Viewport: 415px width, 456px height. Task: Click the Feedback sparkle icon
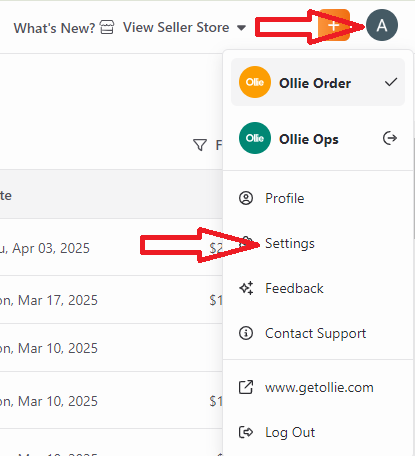click(246, 288)
